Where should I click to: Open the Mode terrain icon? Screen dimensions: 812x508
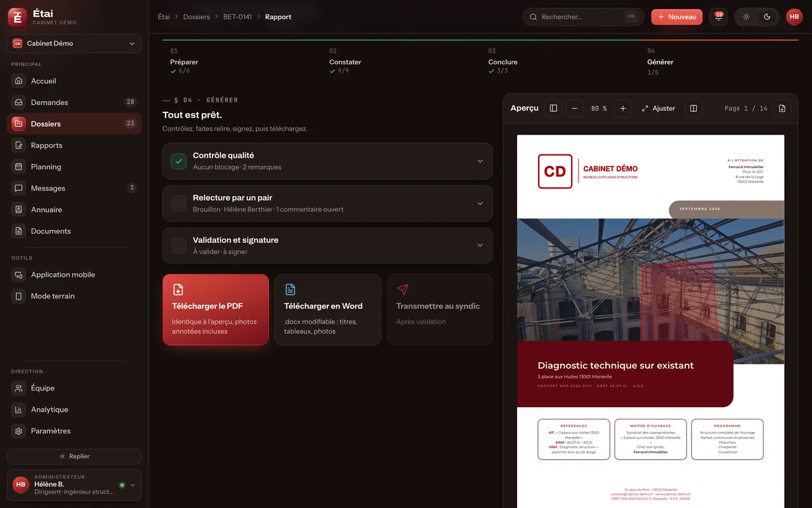19,297
